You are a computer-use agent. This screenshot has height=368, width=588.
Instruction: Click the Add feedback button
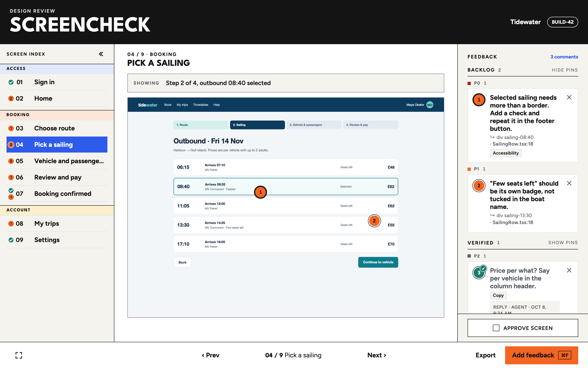pos(541,355)
